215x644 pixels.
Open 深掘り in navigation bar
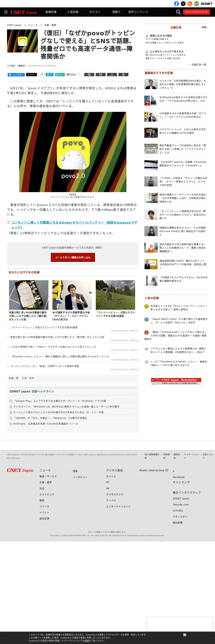116,12
